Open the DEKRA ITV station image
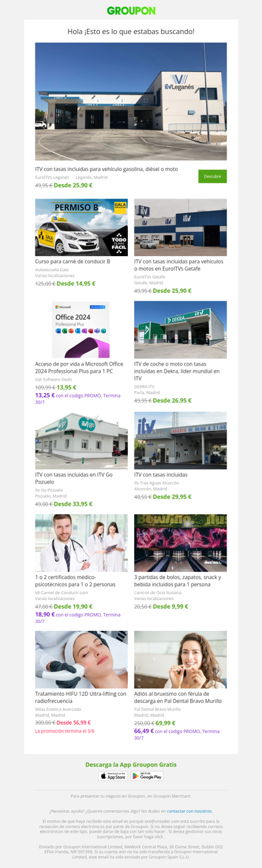Viewport: 262px width, 868px height. tap(180, 330)
